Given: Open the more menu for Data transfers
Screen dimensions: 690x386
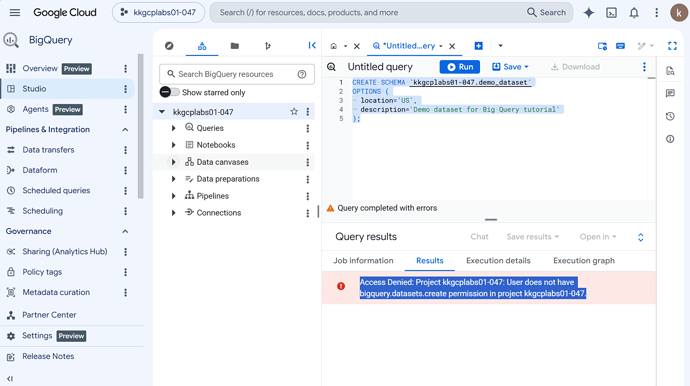Looking at the screenshot, I should [x=125, y=150].
